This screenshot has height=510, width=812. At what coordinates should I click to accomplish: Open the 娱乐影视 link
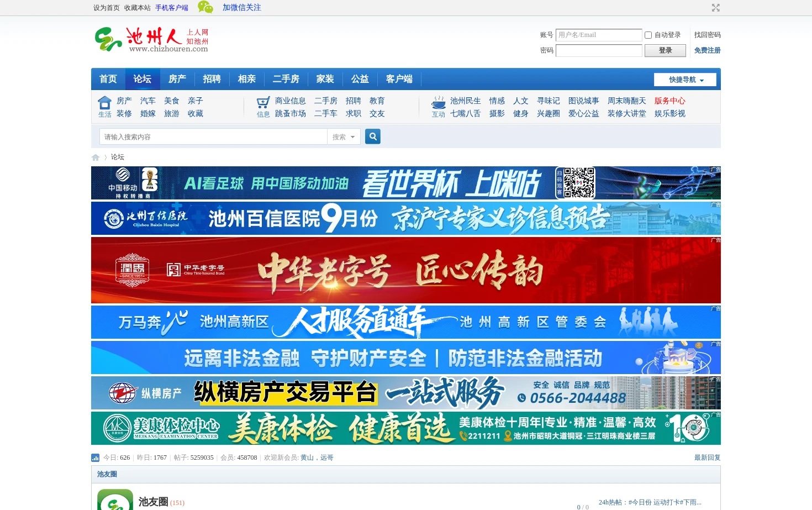click(670, 113)
